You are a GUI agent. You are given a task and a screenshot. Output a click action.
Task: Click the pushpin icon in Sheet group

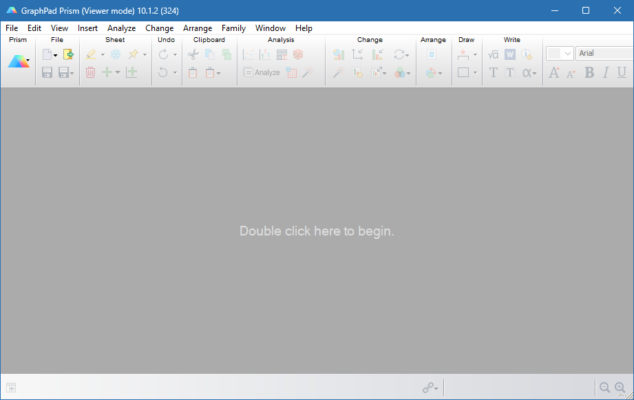coord(133,54)
